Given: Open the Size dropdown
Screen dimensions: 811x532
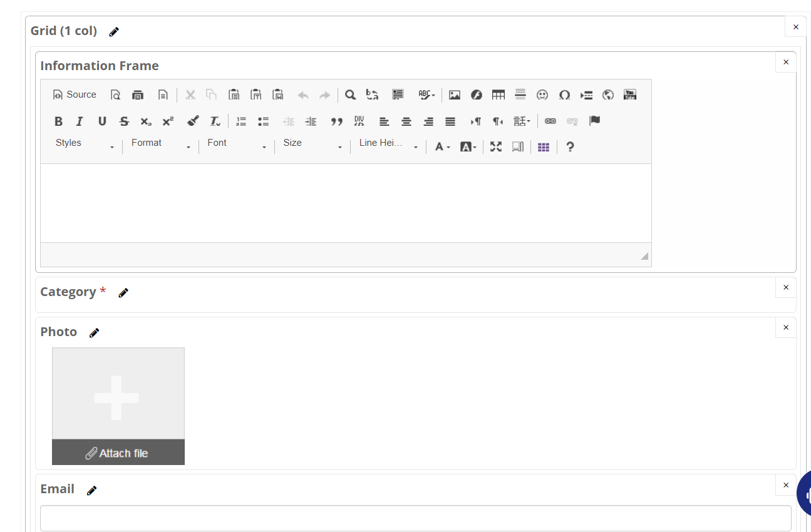Looking at the screenshot, I should [x=313, y=144].
